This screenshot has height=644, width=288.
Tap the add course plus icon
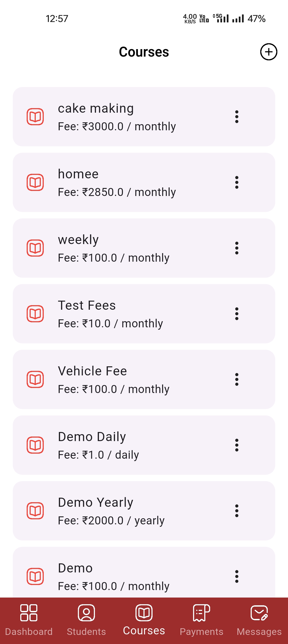tap(269, 52)
